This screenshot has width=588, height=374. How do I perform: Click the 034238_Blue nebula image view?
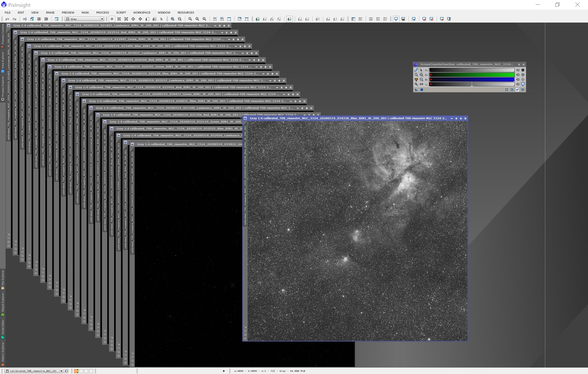point(357,231)
